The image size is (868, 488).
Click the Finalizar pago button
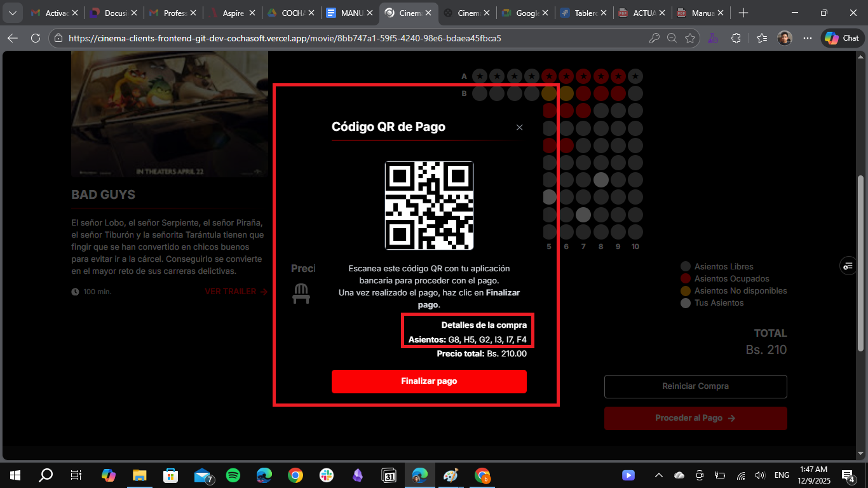(429, 381)
